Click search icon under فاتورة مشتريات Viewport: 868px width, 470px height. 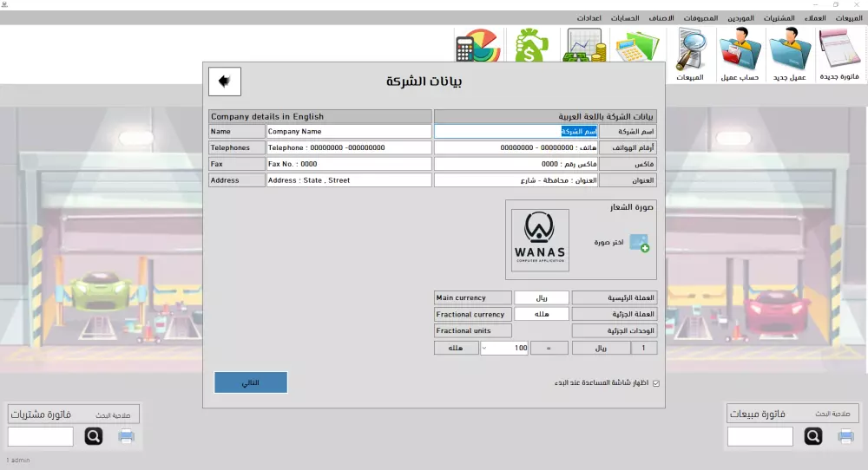94,436
